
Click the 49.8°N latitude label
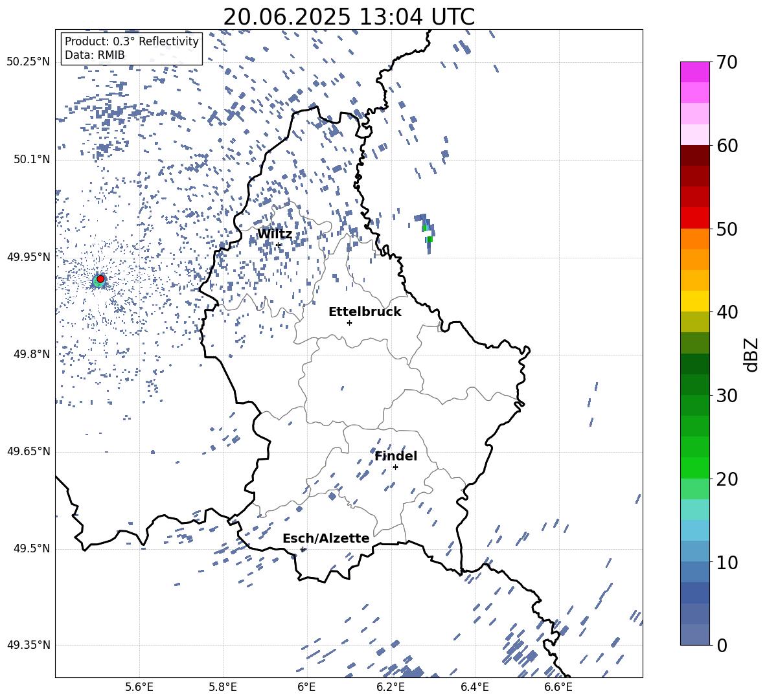32,354
